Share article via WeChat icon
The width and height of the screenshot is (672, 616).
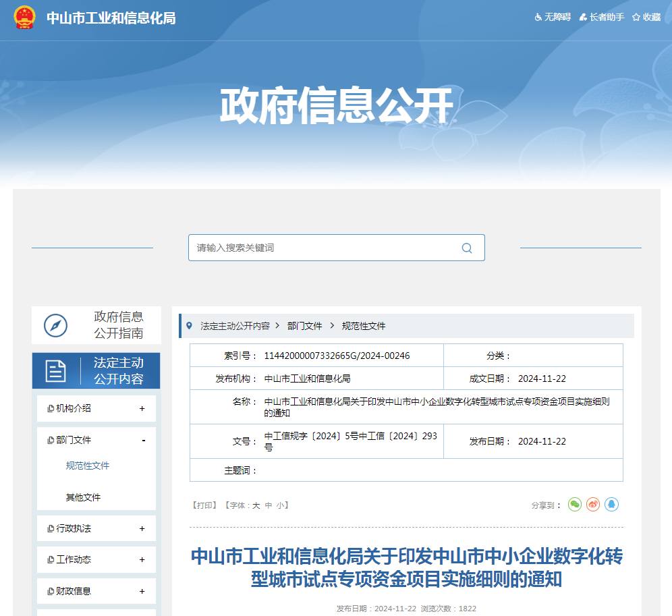[574, 504]
